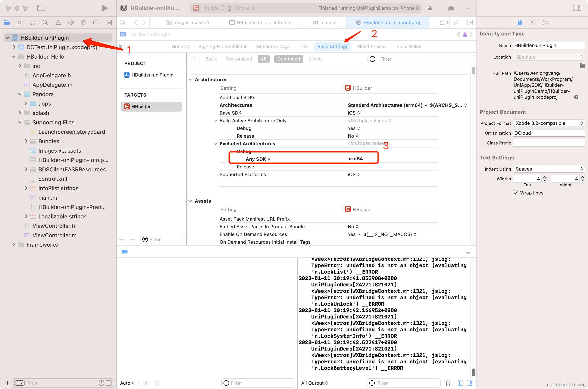The height and width of the screenshot is (389, 588).
Task: Click the Run (play) button in toolbar
Action: point(105,8)
